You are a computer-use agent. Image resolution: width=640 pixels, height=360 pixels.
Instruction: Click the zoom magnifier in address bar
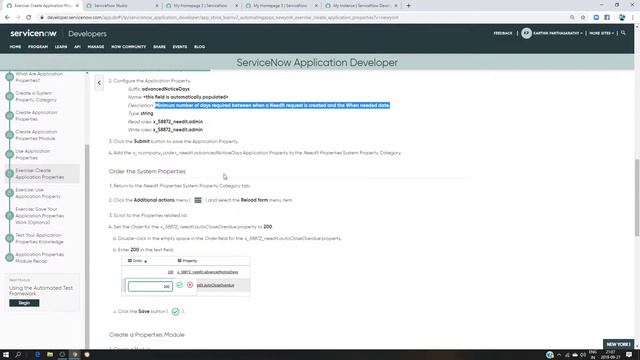coord(572,18)
